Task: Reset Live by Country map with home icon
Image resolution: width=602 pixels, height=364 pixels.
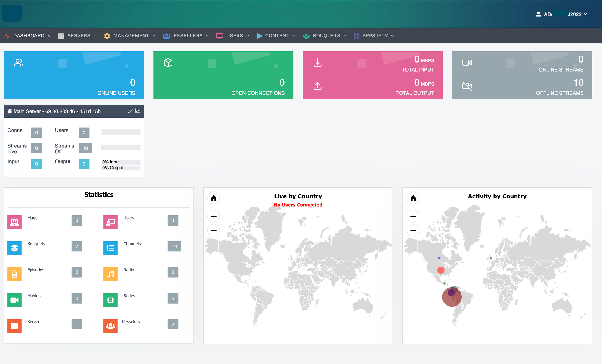Action: (214, 198)
